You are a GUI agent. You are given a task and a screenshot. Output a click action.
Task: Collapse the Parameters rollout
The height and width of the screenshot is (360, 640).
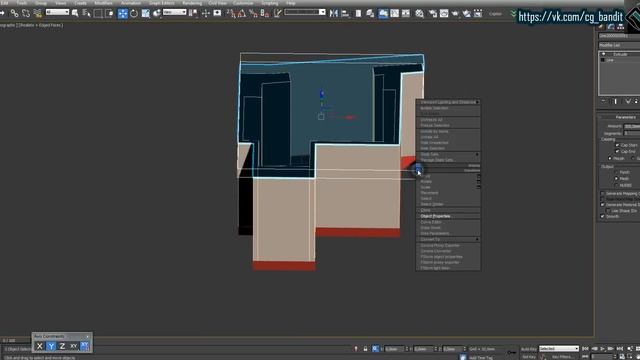619,117
